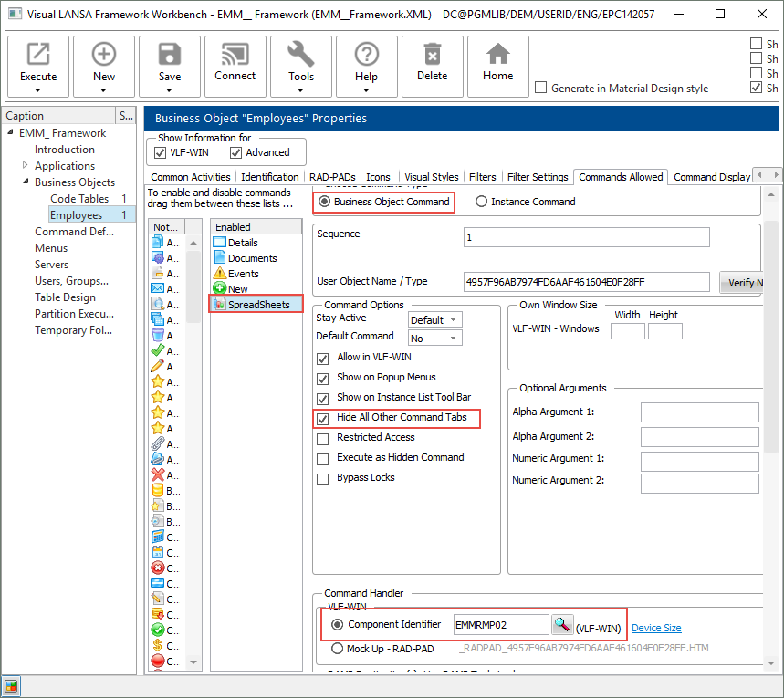Open the Default Command dropdown
This screenshot has height=698, width=784.
pyautogui.click(x=434, y=339)
